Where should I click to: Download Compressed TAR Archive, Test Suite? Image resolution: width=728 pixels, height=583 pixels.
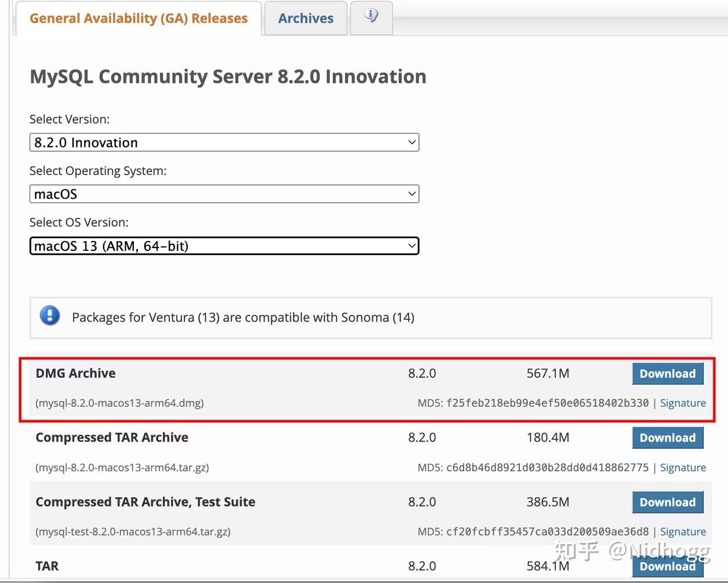[x=667, y=502]
